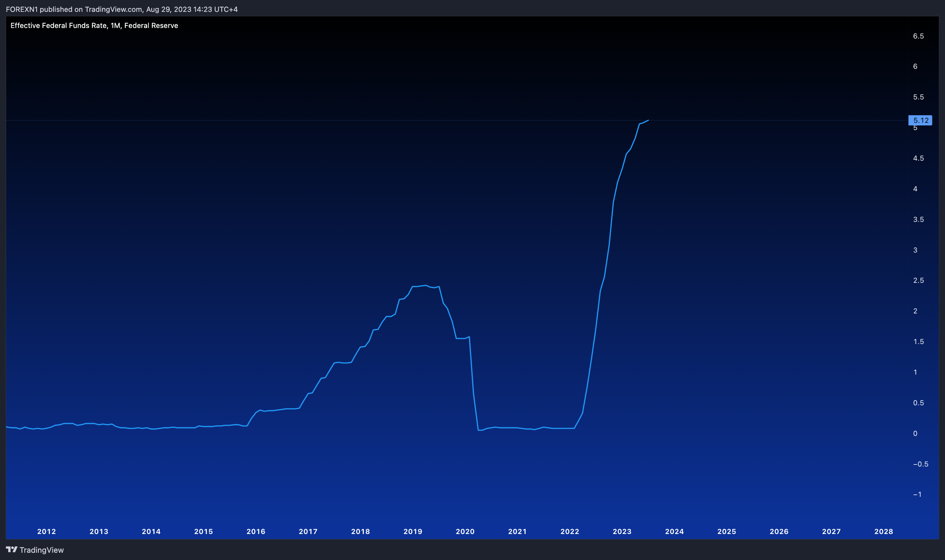945x560 pixels.
Task: Click the 2022 time axis label
Action: pos(570,531)
